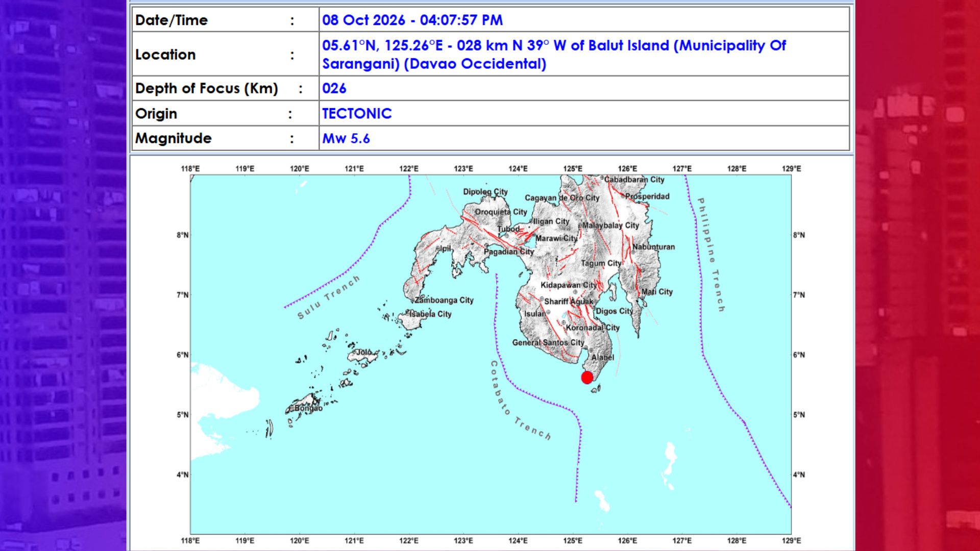Click Mati City label on map
This screenshot has width=980, height=551.
tap(657, 292)
